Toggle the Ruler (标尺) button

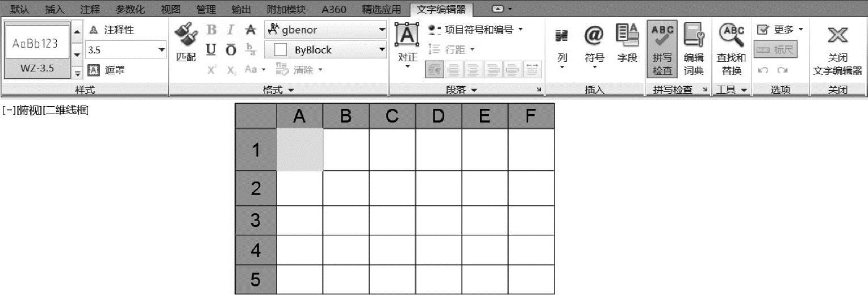pos(775,50)
